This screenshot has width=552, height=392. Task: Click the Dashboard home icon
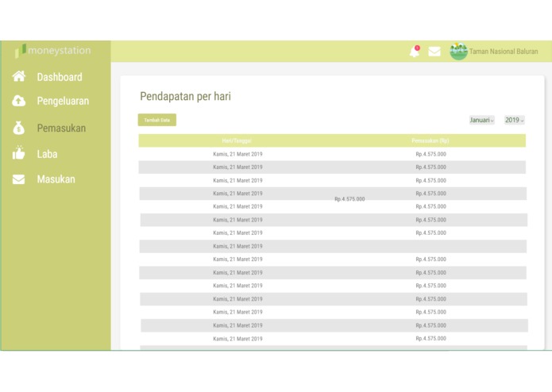(18, 76)
